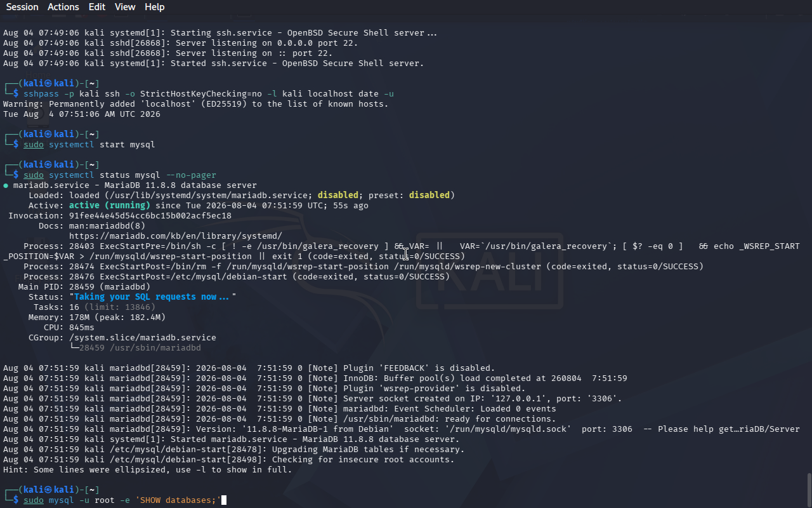
Task: Click the 'Main PID: 28459 (mariadbd)' line
Action: [x=84, y=286]
